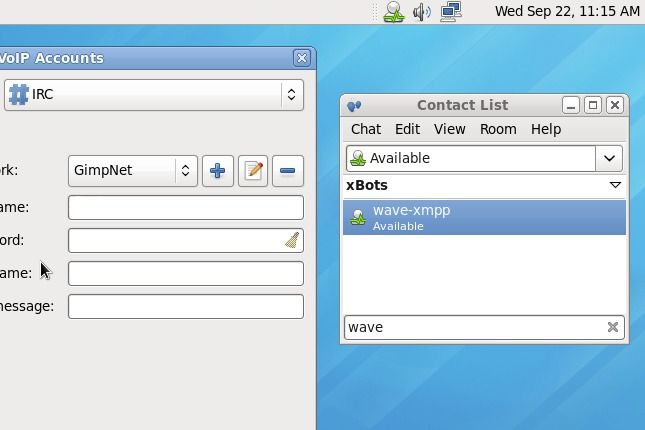This screenshot has height=430, width=645.
Task: Click the add network plus icon
Action: coord(217,171)
